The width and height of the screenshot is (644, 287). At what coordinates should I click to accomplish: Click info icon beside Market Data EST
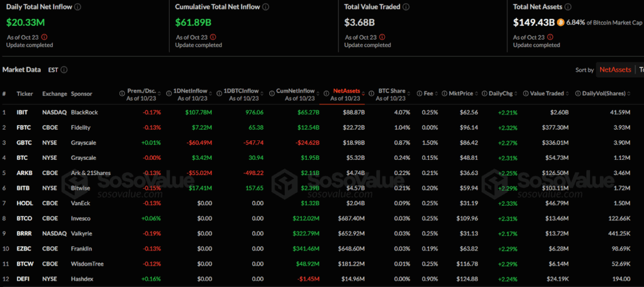[64, 70]
